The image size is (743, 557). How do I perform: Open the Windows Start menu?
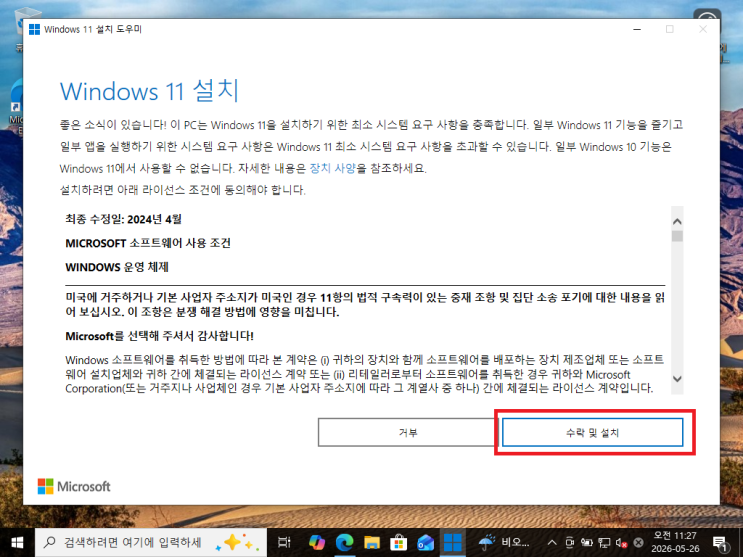(18, 542)
